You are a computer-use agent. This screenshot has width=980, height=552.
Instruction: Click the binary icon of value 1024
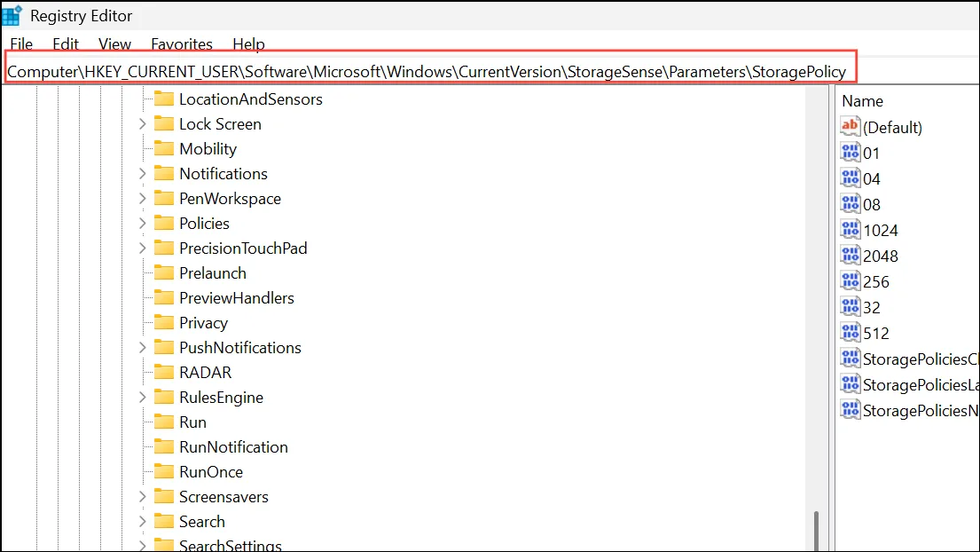850,230
